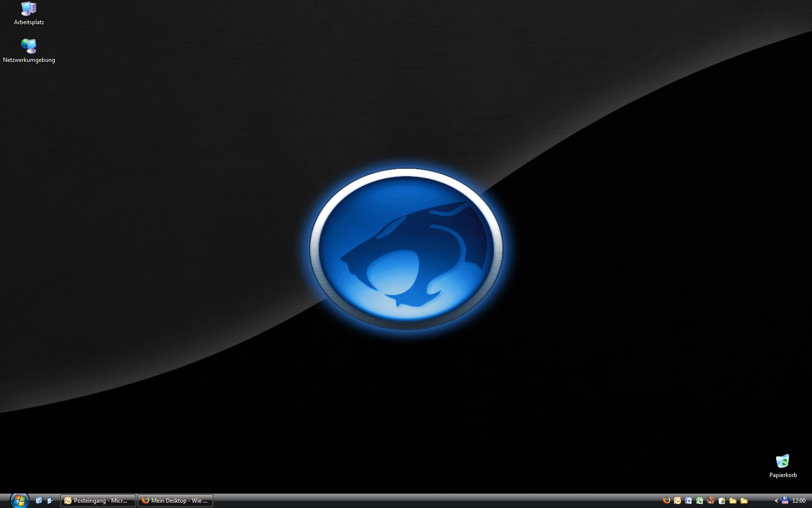
Task: Open Outlook from the right taskbar toolbar
Action: pos(678,501)
